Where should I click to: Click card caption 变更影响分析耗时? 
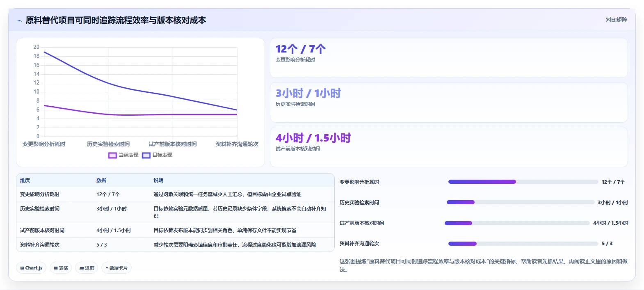295,60
